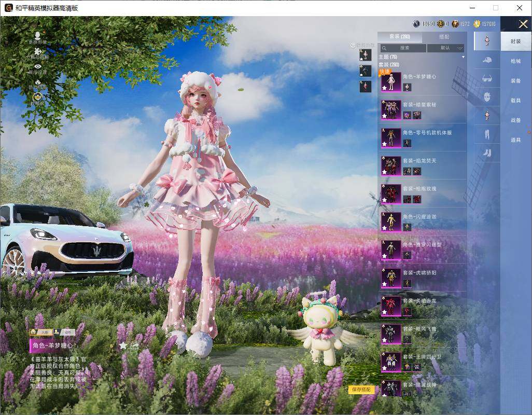532x415 pixels.
Task: Open the 道具 items tab
Action: click(516, 140)
